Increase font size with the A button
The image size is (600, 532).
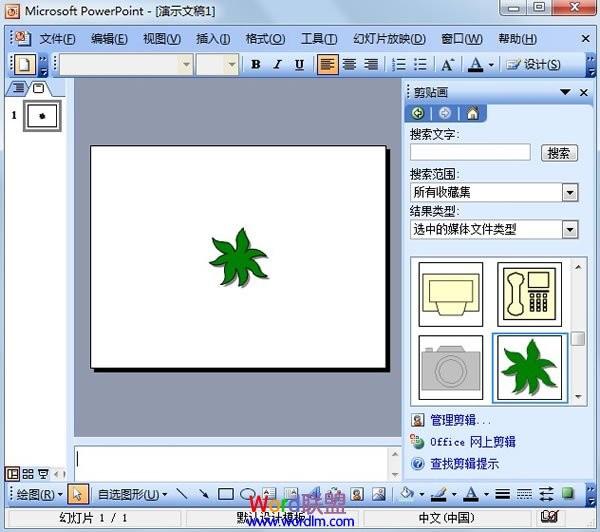point(448,64)
